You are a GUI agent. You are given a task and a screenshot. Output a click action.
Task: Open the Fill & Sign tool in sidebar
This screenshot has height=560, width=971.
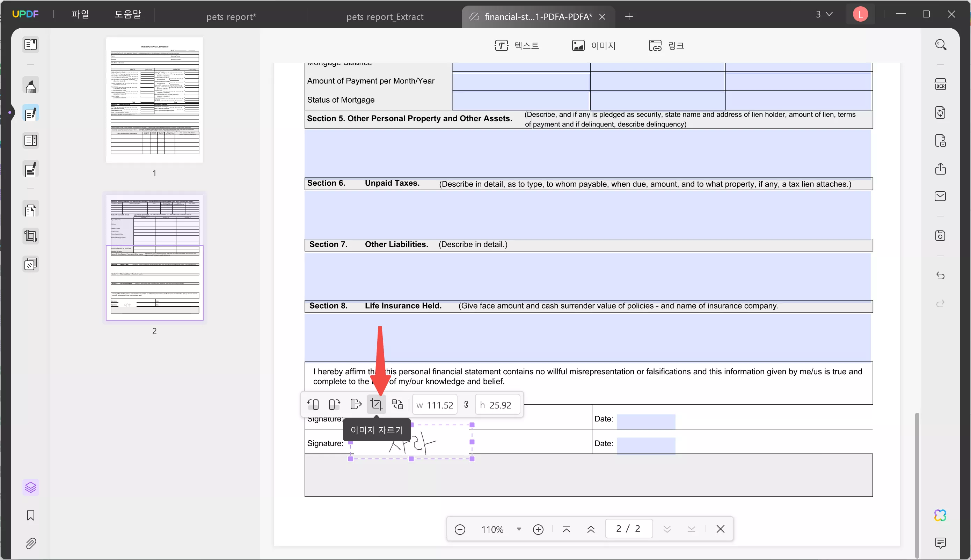tap(31, 169)
